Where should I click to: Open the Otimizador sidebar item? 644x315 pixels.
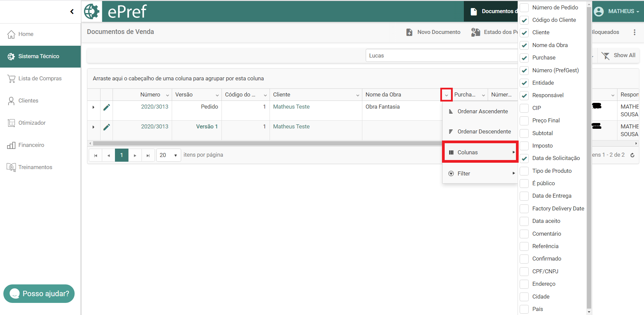pyautogui.click(x=32, y=123)
